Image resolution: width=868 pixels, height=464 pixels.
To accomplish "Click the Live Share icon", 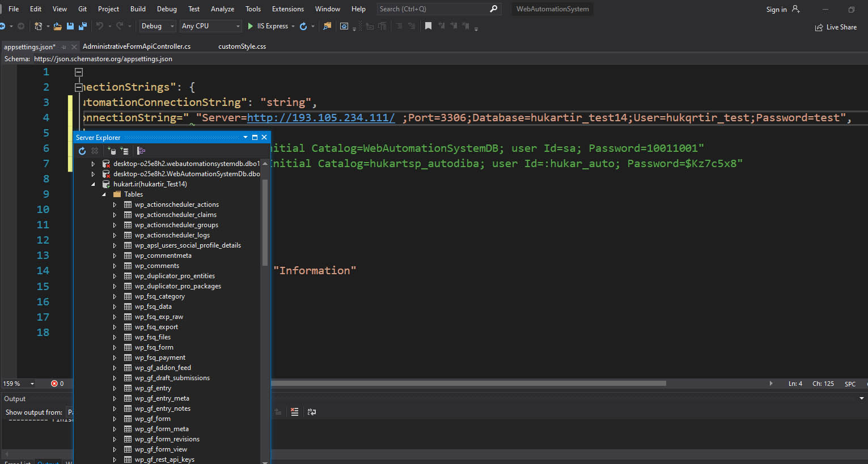I will tap(819, 27).
